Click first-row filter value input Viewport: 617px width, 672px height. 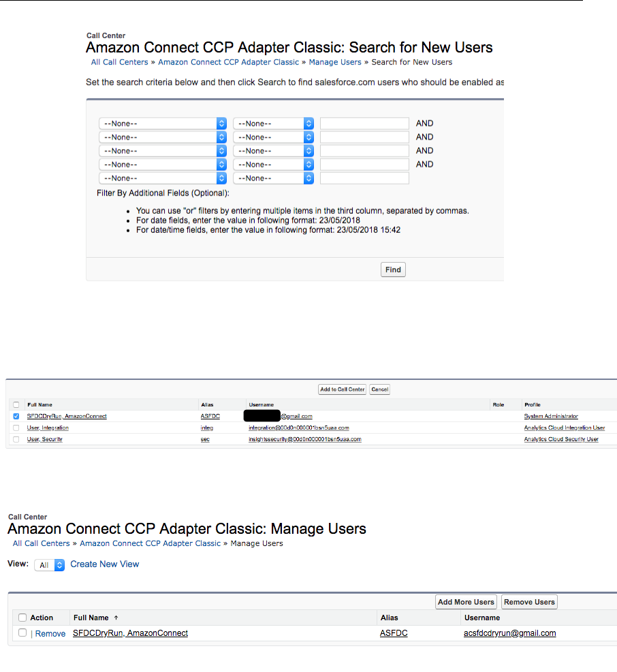pos(364,123)
